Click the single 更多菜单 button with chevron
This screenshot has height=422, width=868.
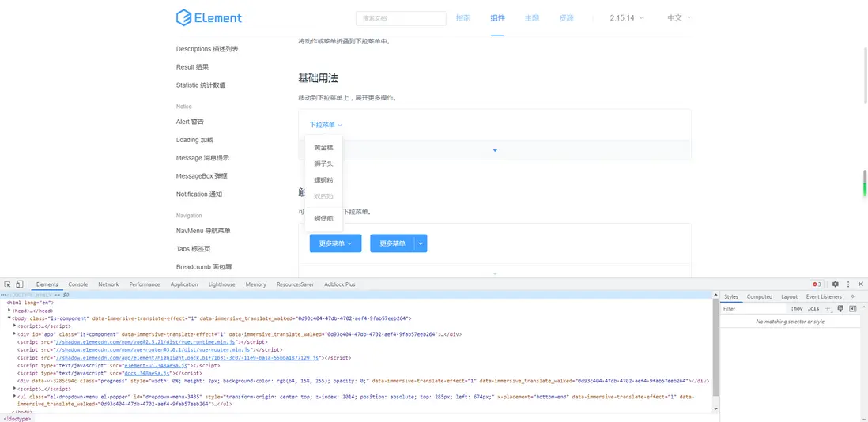click(x=335, y=243)
